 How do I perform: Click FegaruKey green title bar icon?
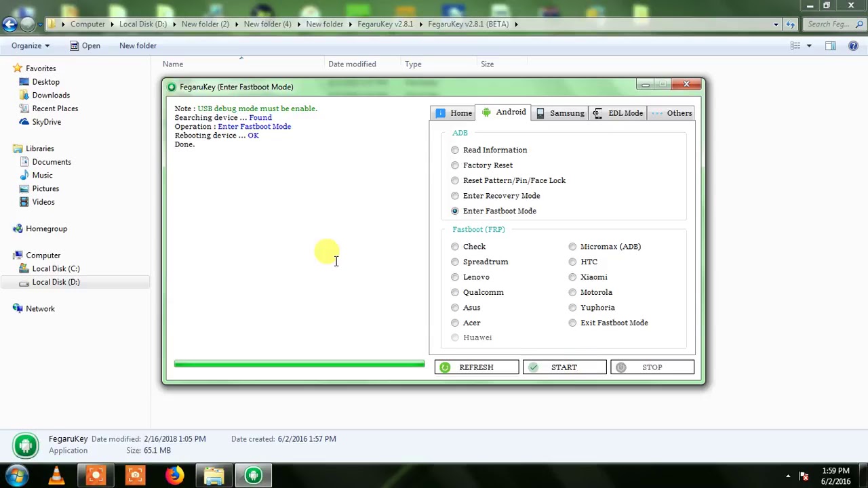(x=172, y=87)
